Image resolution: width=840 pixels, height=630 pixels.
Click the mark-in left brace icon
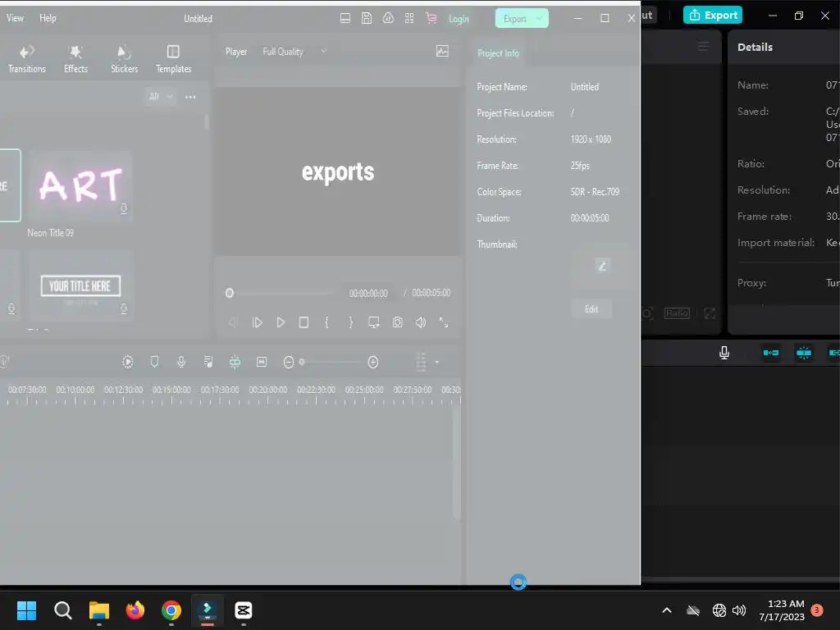[326, 322]
